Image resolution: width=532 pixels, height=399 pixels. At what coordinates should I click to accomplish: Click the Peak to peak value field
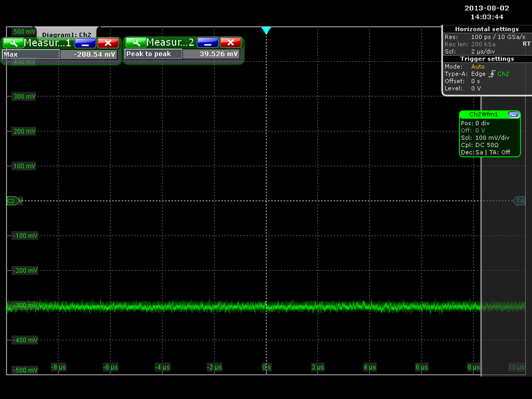click(x=211, y=55)
